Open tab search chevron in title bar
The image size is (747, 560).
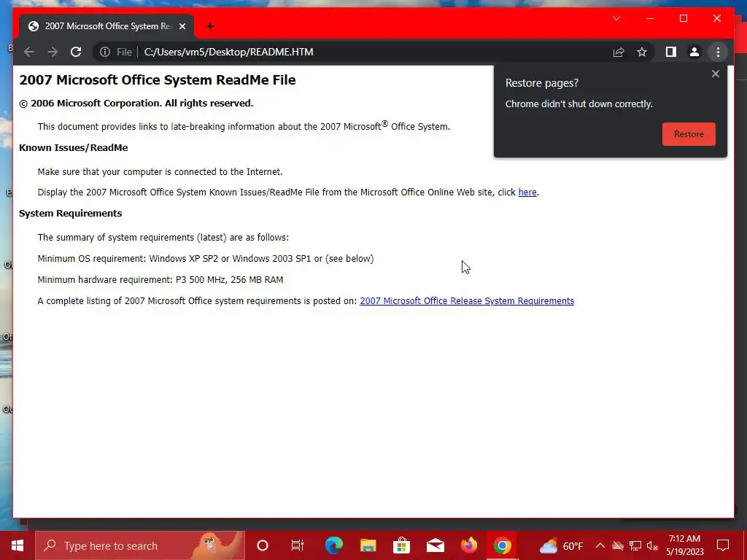point(616,18)
